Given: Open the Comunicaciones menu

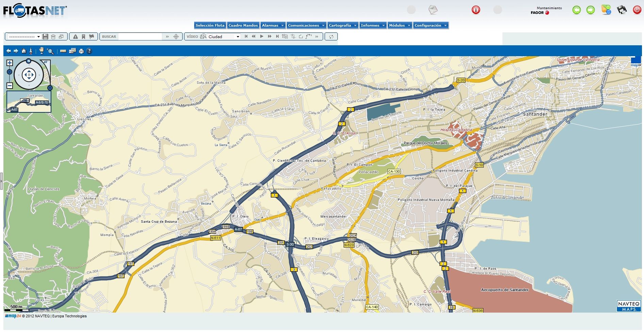Looking at the screenshot, I should pos(306,25).
